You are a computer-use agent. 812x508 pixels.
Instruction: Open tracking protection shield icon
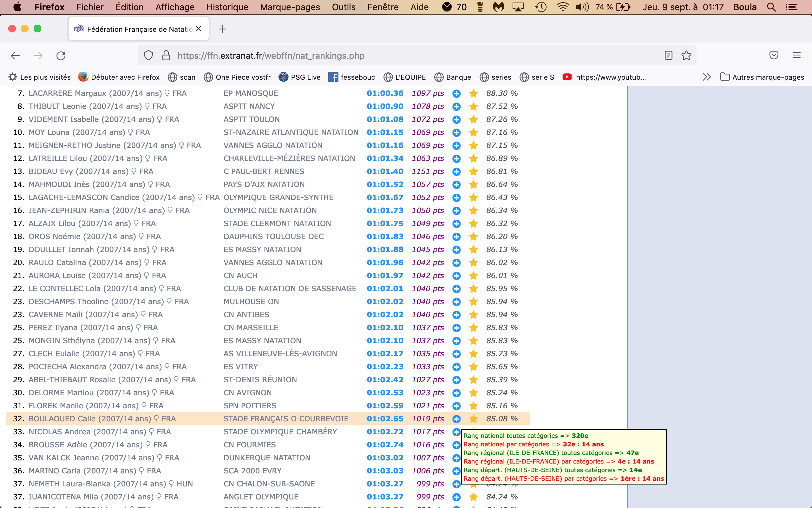click(x=148, y=56)
